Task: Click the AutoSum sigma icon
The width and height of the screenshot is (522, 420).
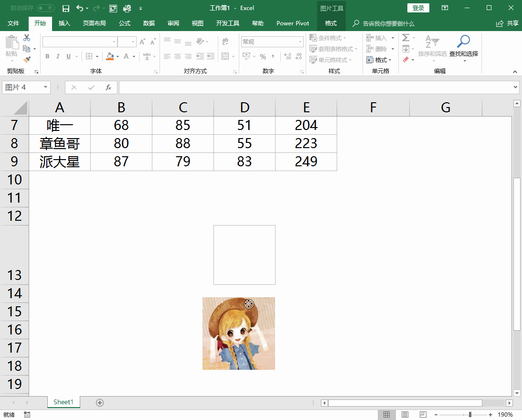Action: (405, 38)
